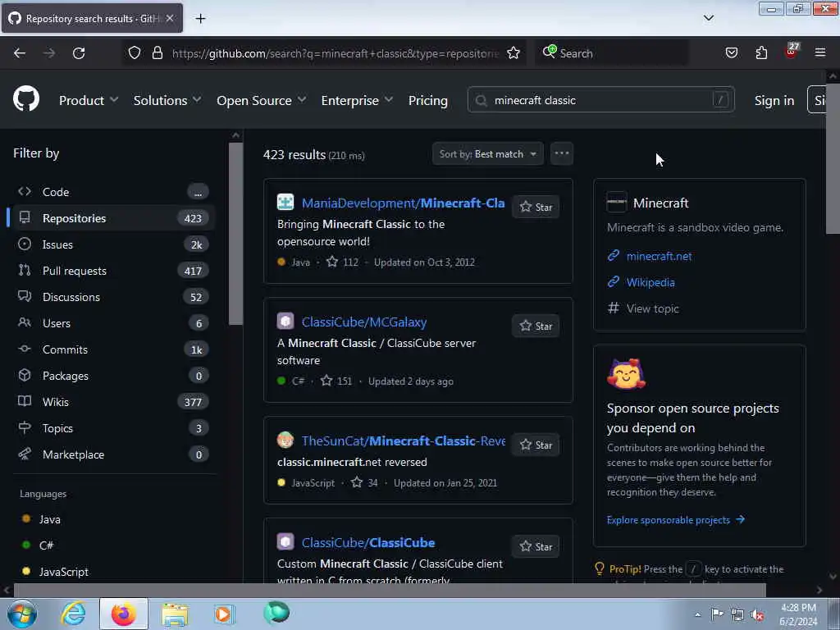840x630 pixels.
Task: Go back with the browser back arrow
Action: pos(20,53)
